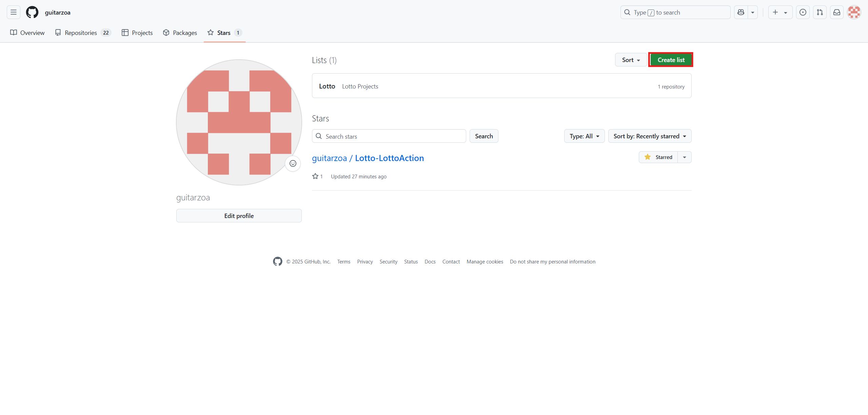The width and height of the screenshot is (868, 415).
Task: Open the Pull requests icon in header
Action: 820,12
